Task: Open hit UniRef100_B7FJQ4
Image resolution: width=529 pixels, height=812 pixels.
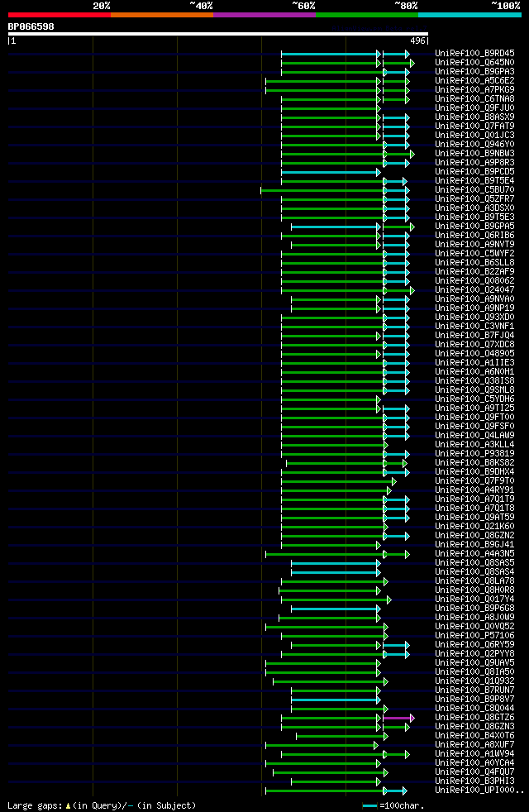Action: click(474, 336)
